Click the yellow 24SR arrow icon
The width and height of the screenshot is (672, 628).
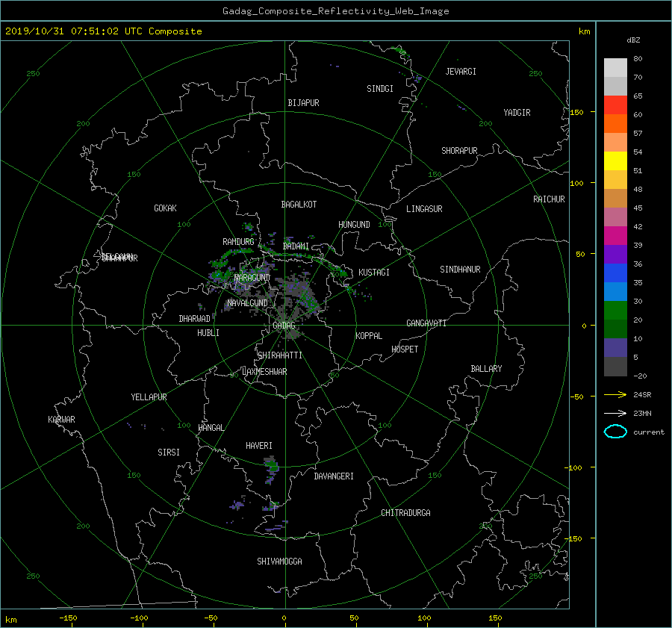pos(615,394)
